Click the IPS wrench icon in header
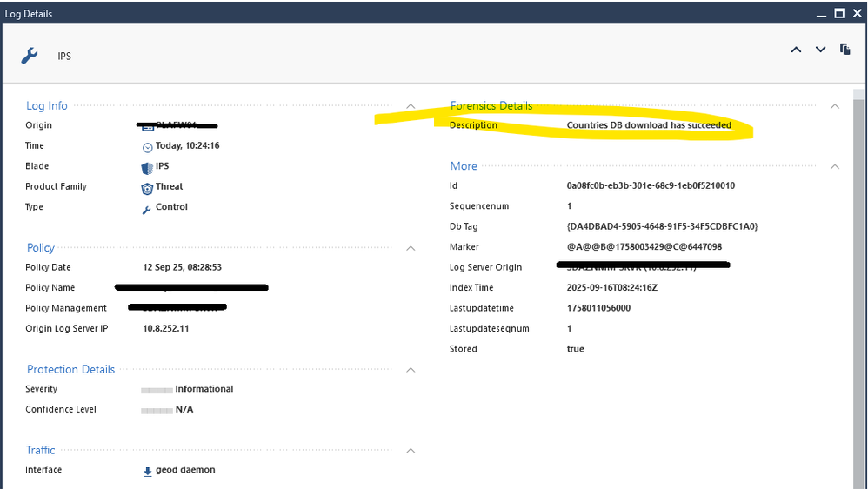 (x=29, y=56)
